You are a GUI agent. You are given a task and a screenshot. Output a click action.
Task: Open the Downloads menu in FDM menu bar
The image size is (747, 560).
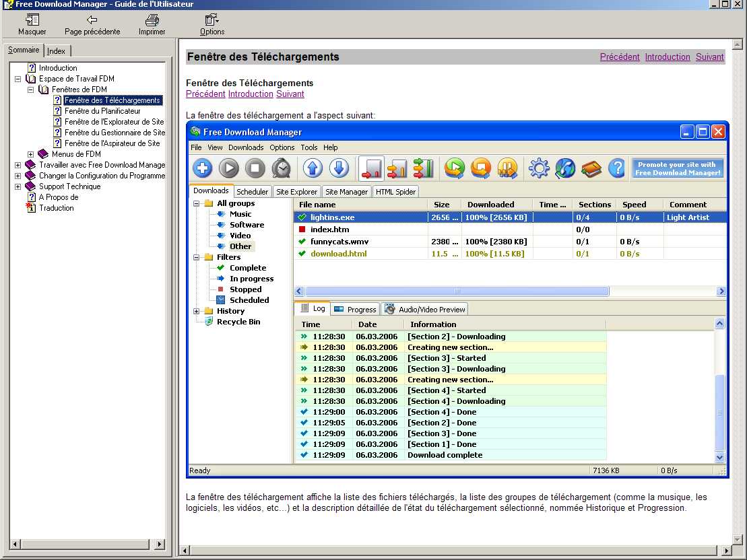click(x=246, y=147)
